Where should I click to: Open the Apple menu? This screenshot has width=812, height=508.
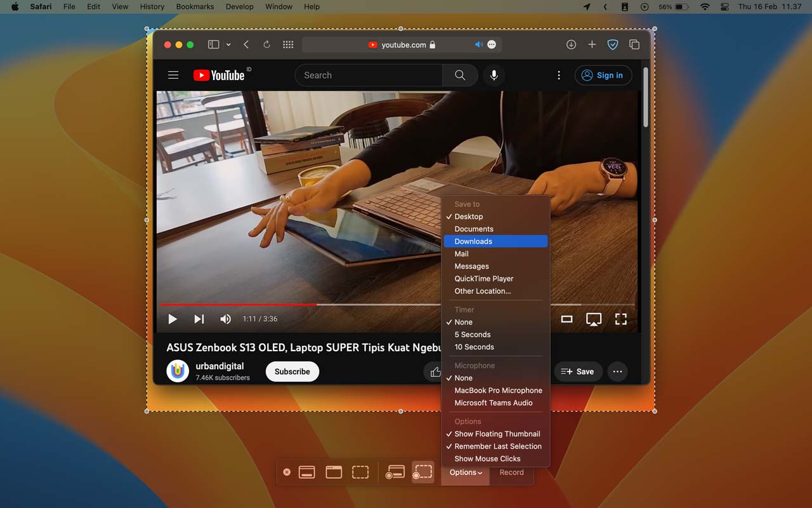point(15,6)
